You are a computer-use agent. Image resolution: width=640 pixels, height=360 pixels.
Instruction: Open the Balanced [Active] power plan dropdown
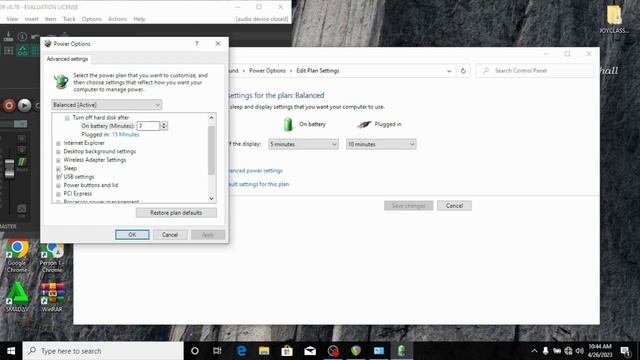tap(107, 105)
